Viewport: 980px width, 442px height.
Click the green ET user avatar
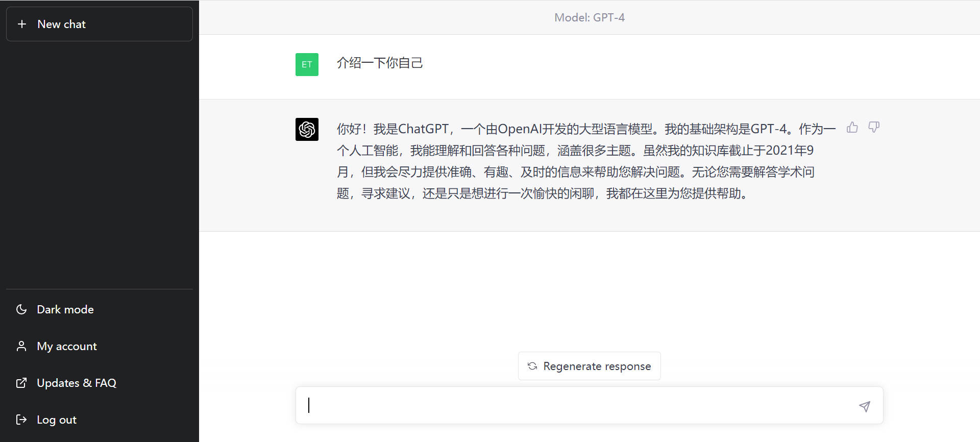click(307, 64)
